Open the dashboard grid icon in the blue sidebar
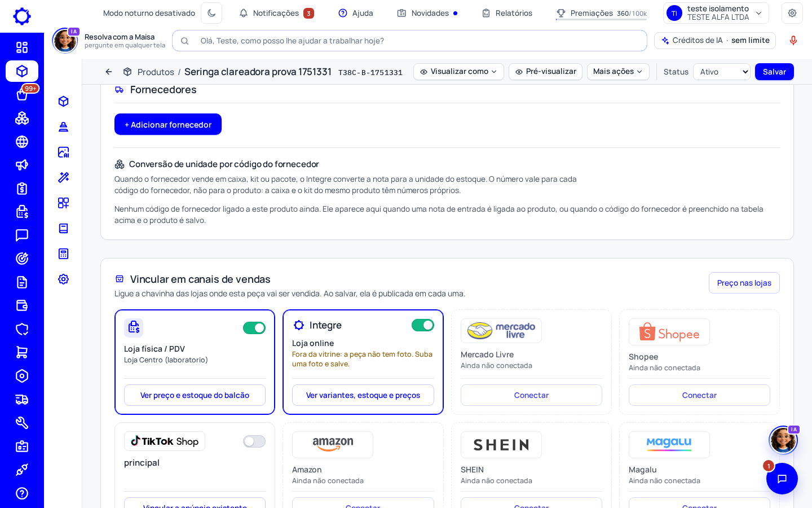Viewport: 812px width, 508px height. pos(22,47)
